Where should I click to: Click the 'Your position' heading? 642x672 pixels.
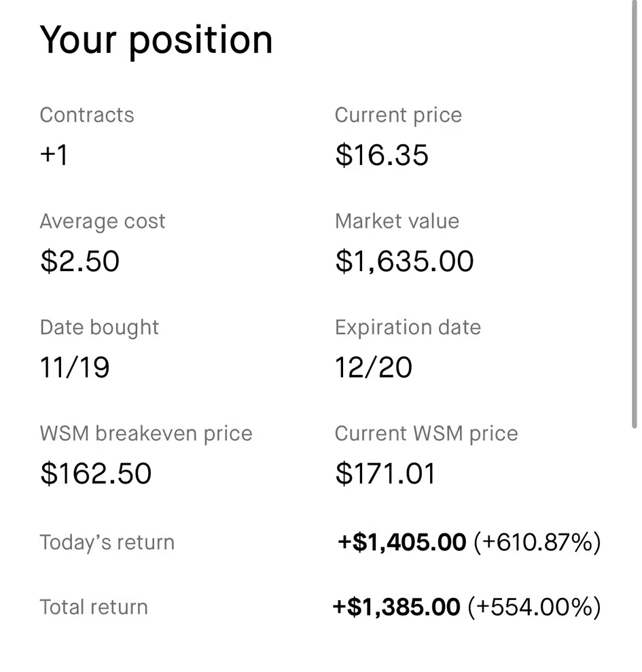pos(156,41)
